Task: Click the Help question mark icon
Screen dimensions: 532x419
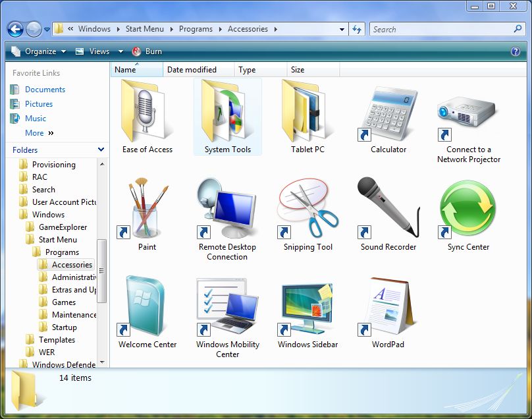Action: pyautogui.click(x=515, y=51)
